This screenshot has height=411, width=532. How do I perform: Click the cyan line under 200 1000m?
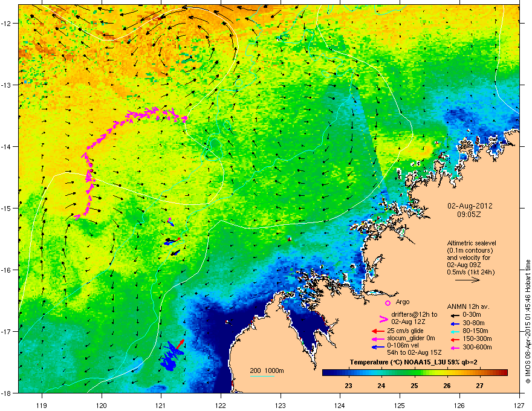click(262, 376)
